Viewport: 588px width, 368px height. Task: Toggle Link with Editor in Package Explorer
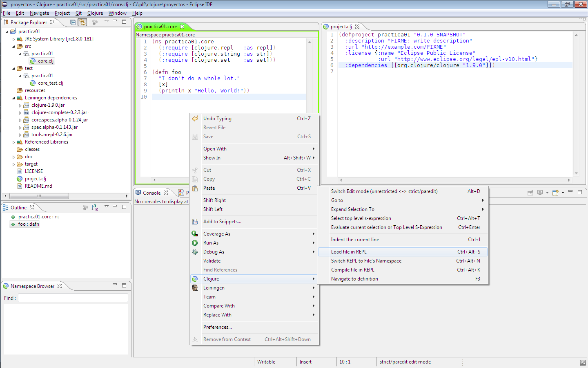coord(82,22)
